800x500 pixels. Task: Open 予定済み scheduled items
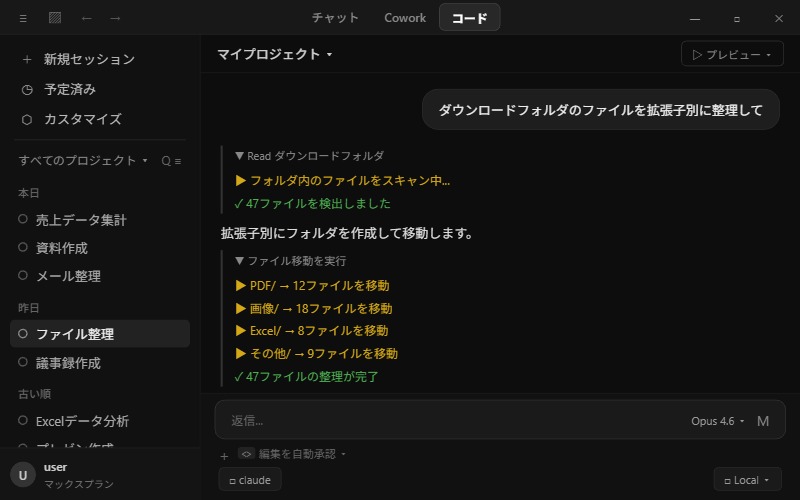[70, 89]
